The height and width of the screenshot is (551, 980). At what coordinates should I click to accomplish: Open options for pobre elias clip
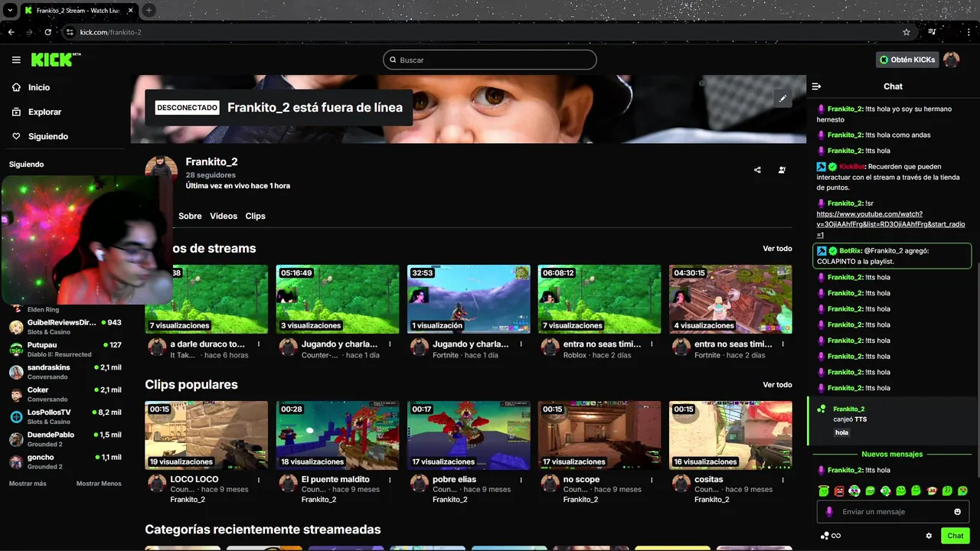pyautogui.click(x=521, y=480)
